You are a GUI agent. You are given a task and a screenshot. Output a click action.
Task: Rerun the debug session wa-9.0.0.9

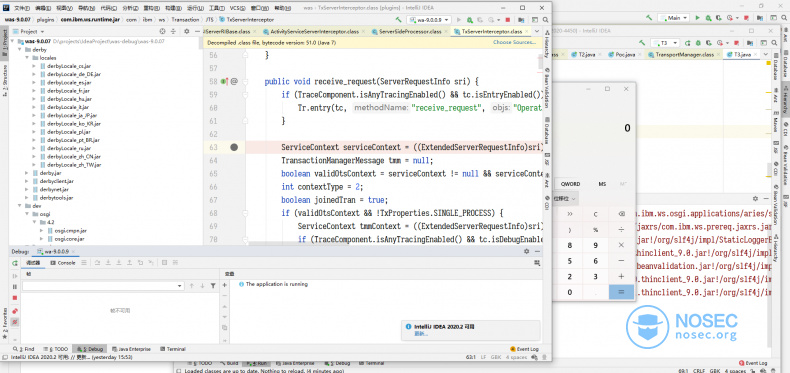point(15,263)
